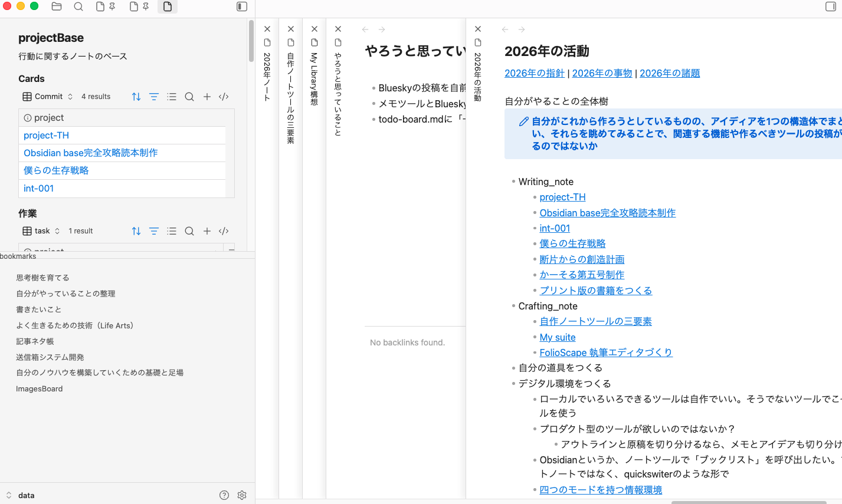Show embed code icon for task view
The height and width of the screenshot is (504, 842).
(224, 231)
